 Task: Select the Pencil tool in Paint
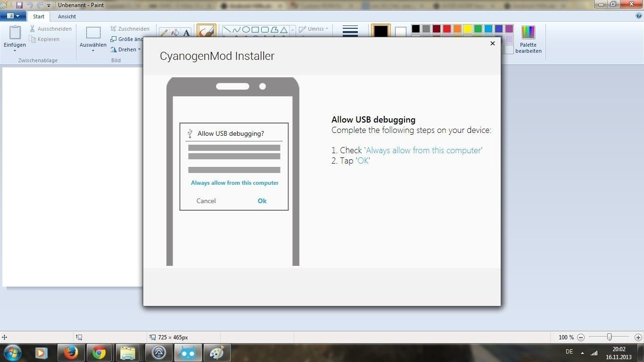pos(164,33)
